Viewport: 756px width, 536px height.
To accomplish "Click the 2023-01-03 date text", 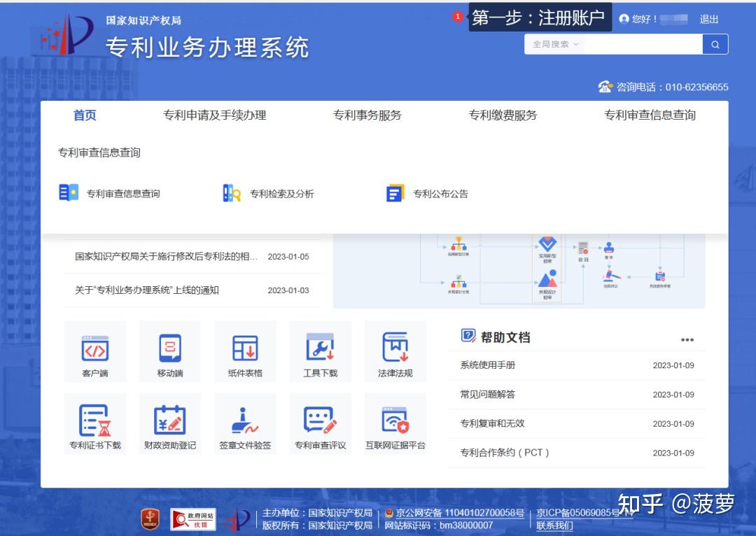I will pos(288,290).
